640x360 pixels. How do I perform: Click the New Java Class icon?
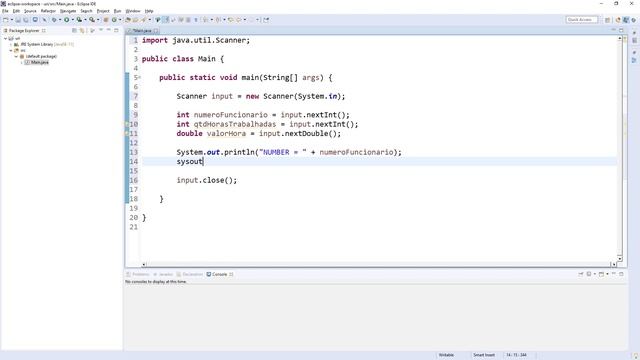click(x=114, y=20)
